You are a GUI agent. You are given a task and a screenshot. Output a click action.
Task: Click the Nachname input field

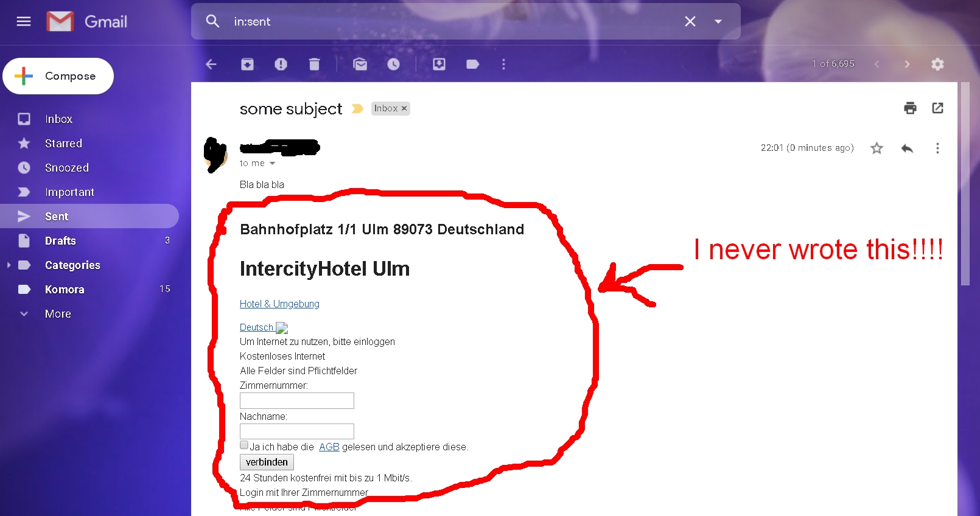pos(297,431)
